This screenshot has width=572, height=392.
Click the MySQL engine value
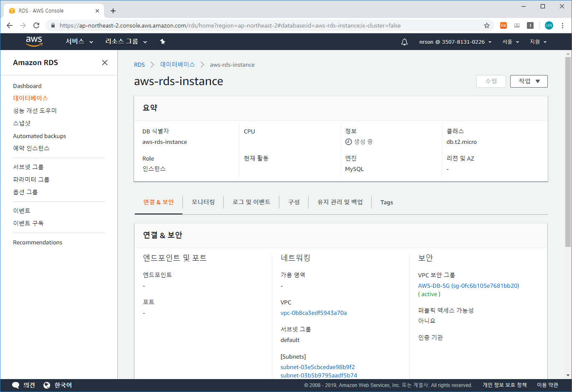click(354, 169)
